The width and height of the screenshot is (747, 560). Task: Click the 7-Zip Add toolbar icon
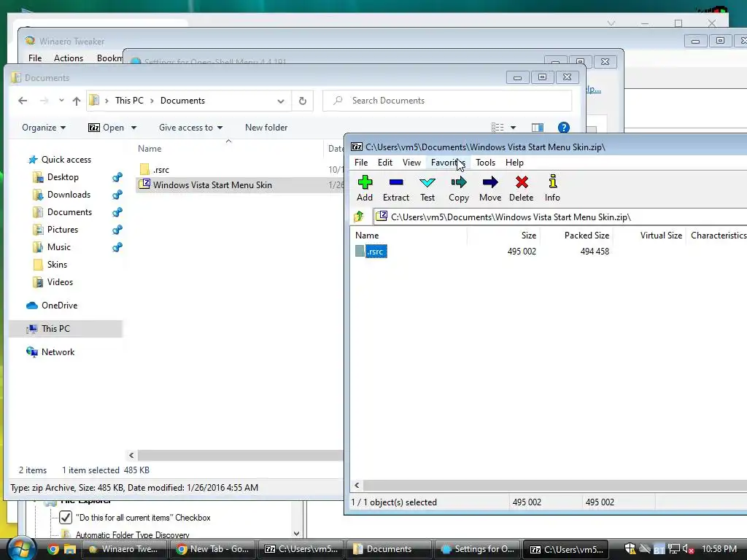365,188
